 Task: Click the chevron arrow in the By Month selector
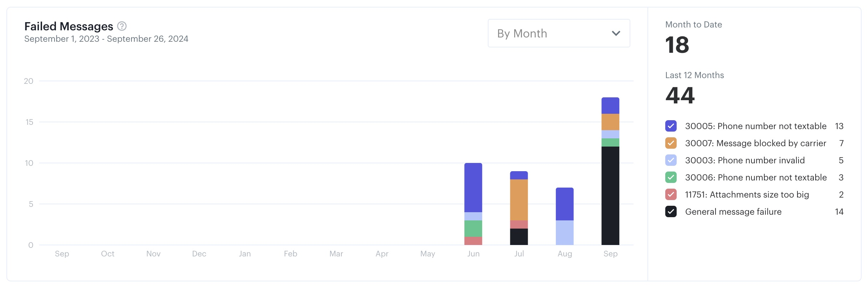[x=616, y=33]
